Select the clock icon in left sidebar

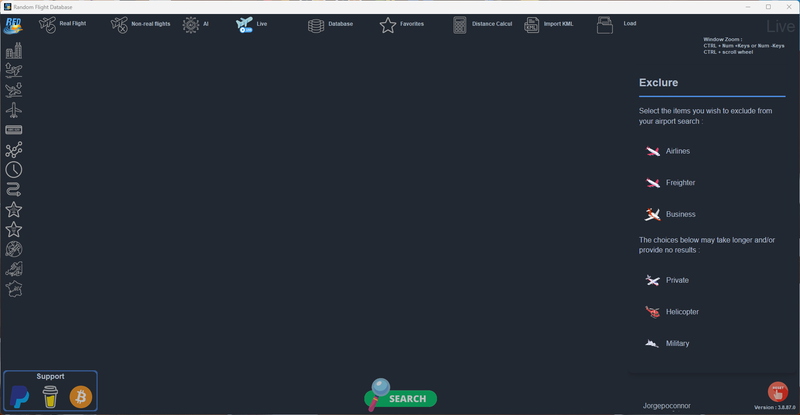[x=13, y=170]
